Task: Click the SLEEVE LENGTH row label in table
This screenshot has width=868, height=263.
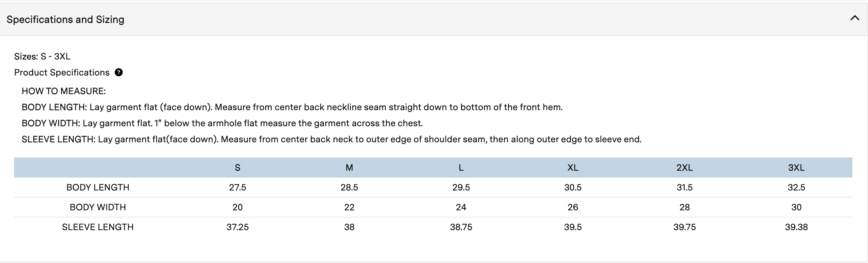Action: 98,227
